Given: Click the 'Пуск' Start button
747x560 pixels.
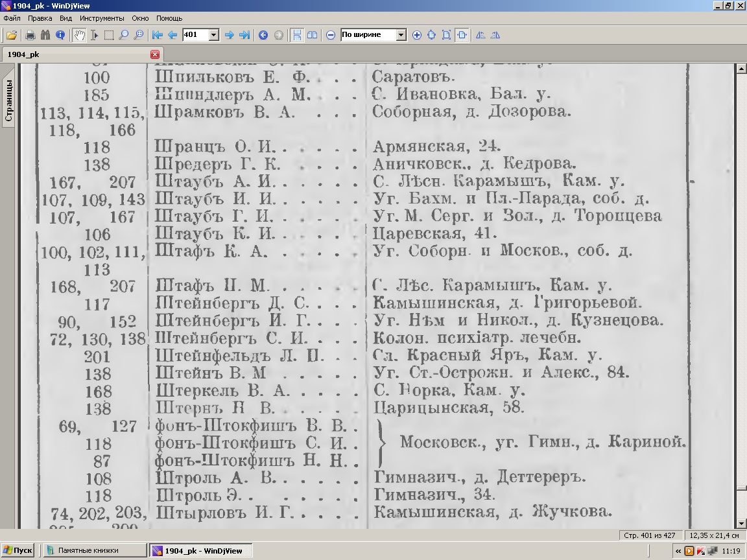Looking at the screenshot, I should (18, 550).
